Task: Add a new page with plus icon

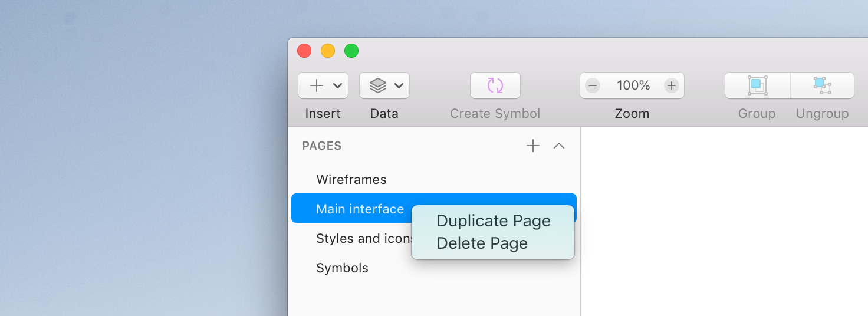Action: coord(533,146)
